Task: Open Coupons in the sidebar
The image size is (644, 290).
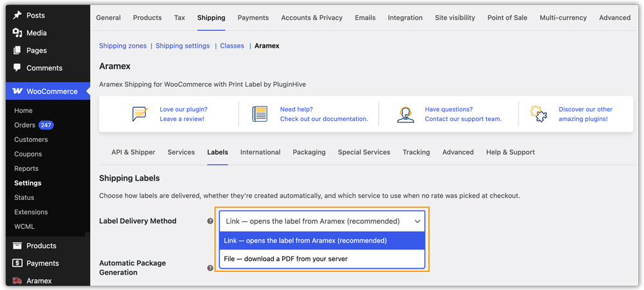Action: click(x=28, y=154)
